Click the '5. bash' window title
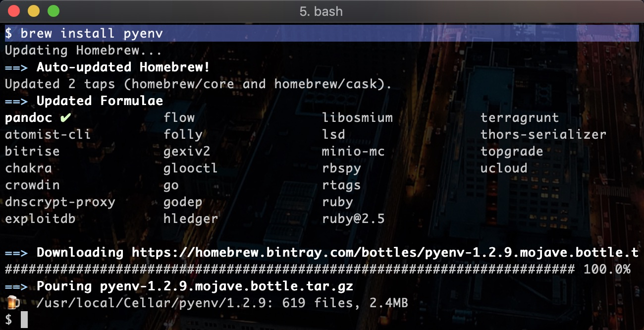The width and height of the screenshot is (644, 330). click(x=321, y=11)
